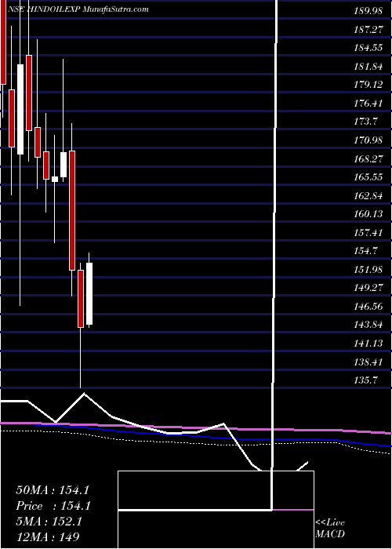Select the 146.56 price axis label
The height and width of the screenshot is (549, 392).
tap(368, 307)
